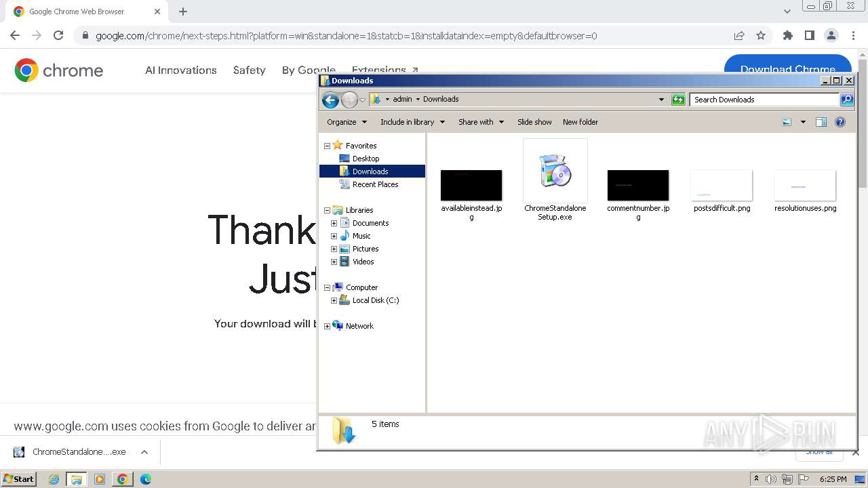Viewport: 868px width, 488px height.
Task: Open the change view icon in explorer
Action: coord(787,122)
